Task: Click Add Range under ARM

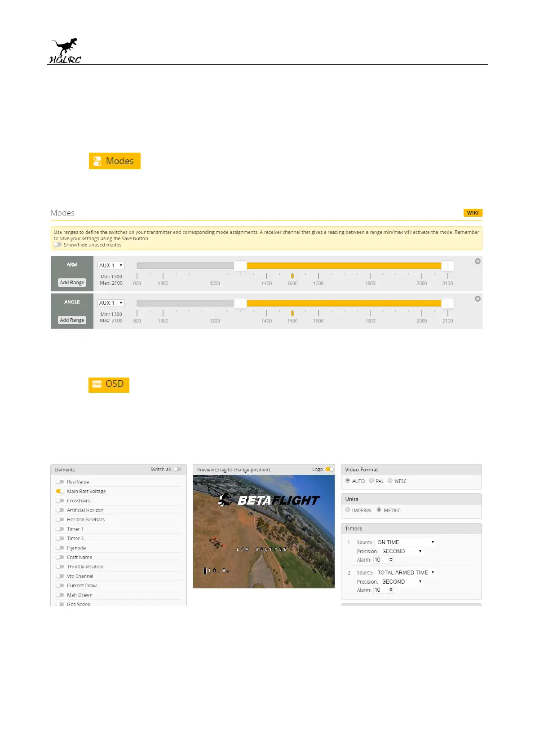Action: [72, 283]
